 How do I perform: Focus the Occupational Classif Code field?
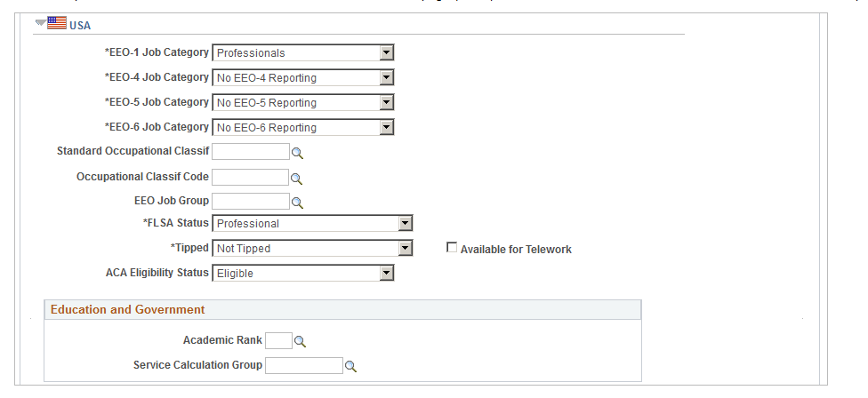[x=251, y=177]
